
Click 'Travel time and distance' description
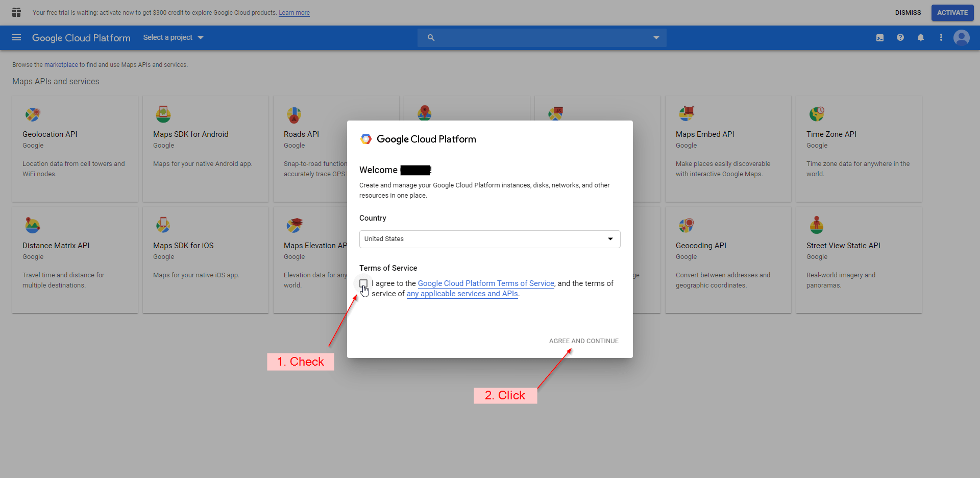click(x=63, y=280)
